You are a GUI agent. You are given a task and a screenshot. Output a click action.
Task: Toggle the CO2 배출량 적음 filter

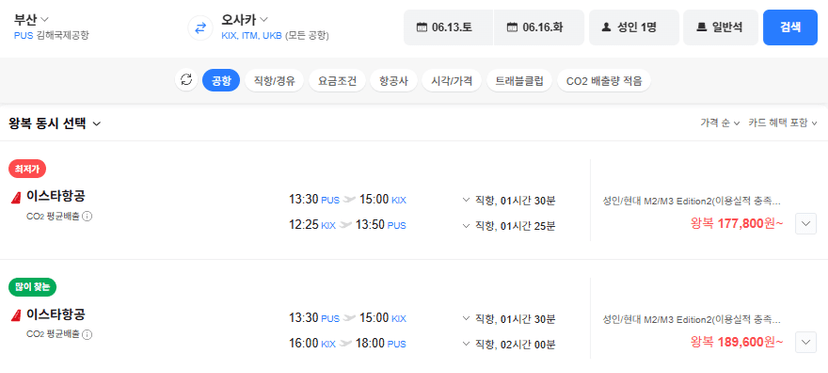pos(604,81)
